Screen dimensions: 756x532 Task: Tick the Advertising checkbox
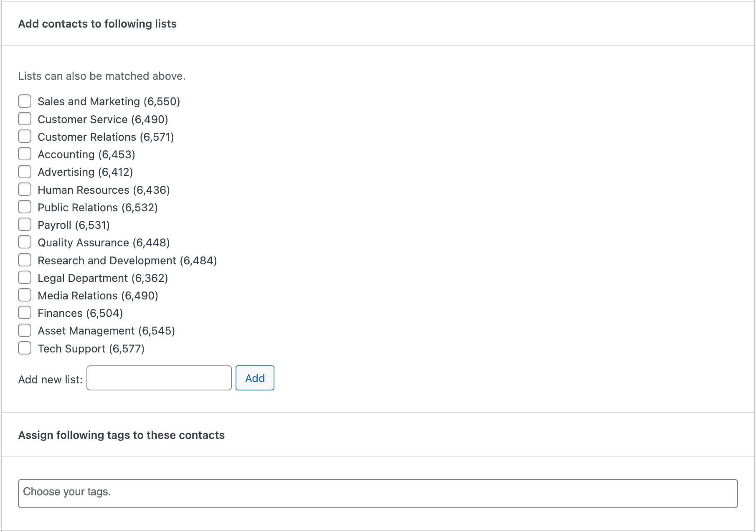pyautogui.click(x=25, y=171)
